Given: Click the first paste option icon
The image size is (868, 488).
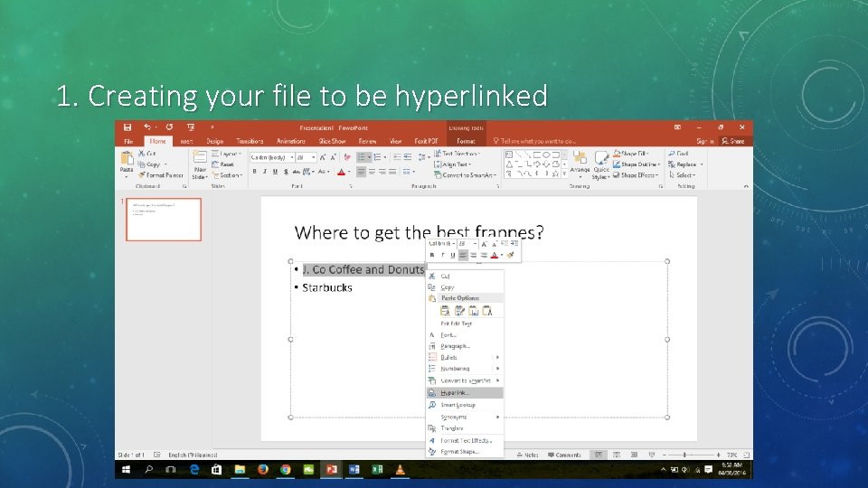Looking at the screenshot, I should [445, 311].
